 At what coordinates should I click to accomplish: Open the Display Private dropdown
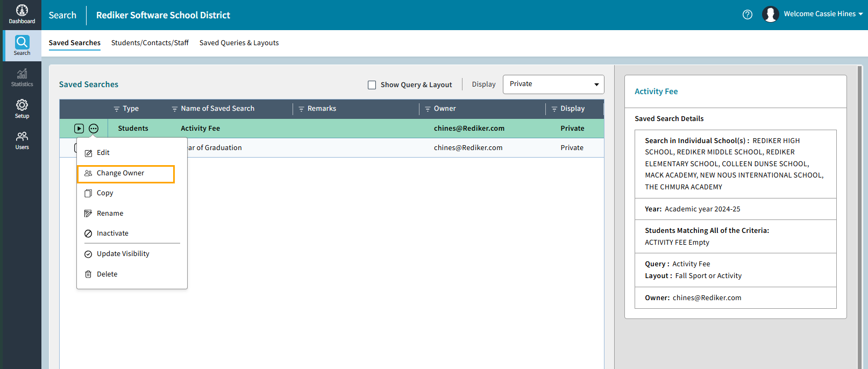(x=553, y=84)
